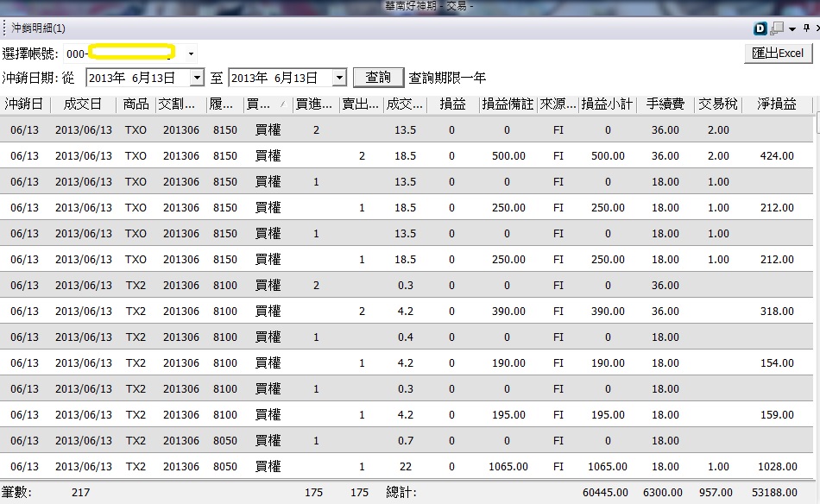Open the end date picker dropdown
Image resolution: width=820 pixels, height=504 pixels.
click(x=339, y=78)
